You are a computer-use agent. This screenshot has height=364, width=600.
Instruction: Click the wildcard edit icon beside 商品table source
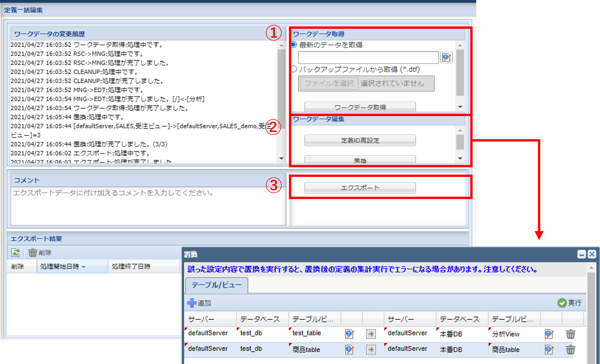click(x=349, y=350)
